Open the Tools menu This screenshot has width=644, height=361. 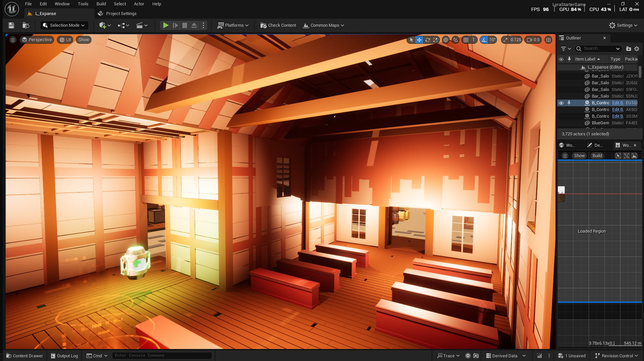coord(83,4)
